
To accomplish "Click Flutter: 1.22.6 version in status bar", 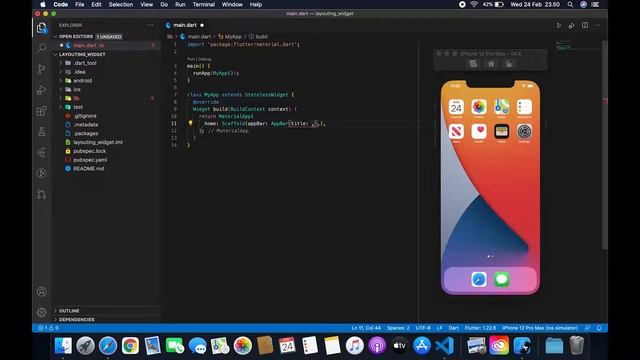I will pyautogui.click(x=480, y=328).
